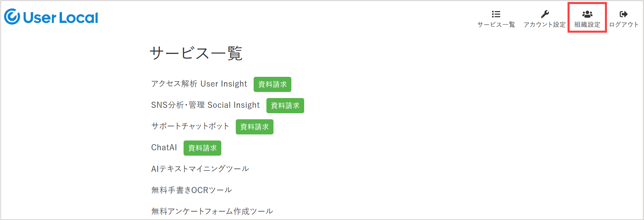Image resolution: width=644 pixels, height=220 pixels.
Task: Open the アカウント設定 menu label
Action: click(545, 25)
